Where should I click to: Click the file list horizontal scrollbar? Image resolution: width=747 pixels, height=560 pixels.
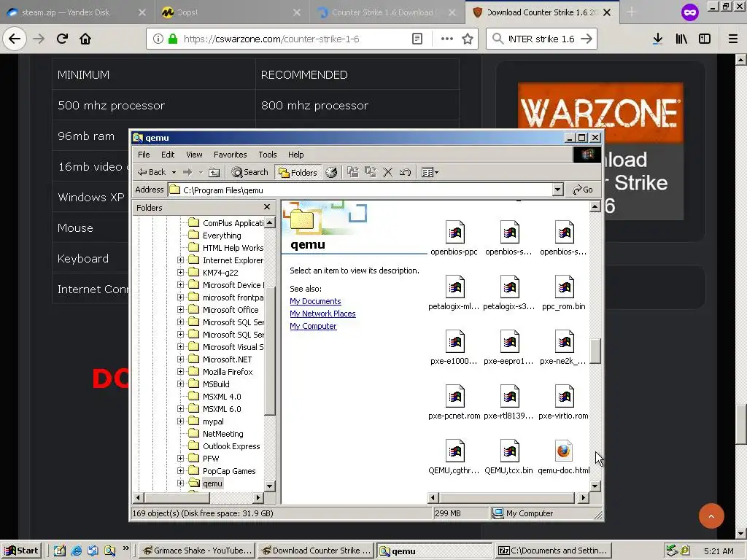pyautogui.click(x=507, y=497)
